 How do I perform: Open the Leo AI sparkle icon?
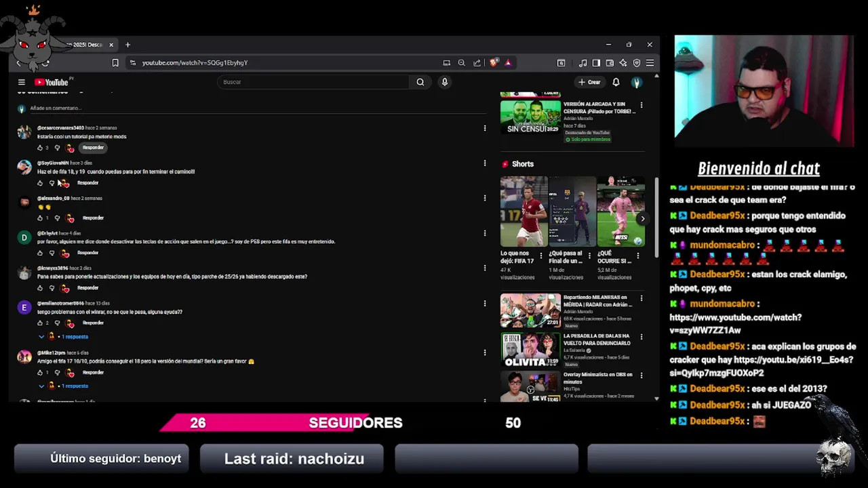(623, 62)
